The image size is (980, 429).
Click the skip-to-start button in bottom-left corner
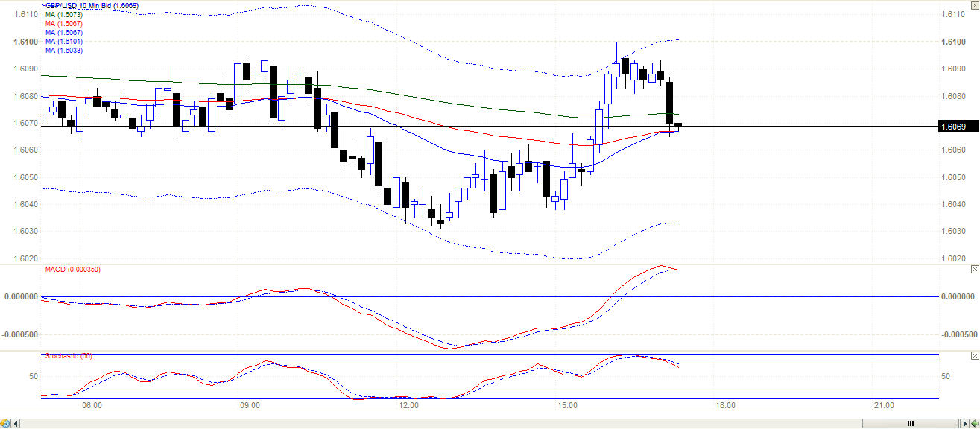pyautogui.click(x=6, y=424)
